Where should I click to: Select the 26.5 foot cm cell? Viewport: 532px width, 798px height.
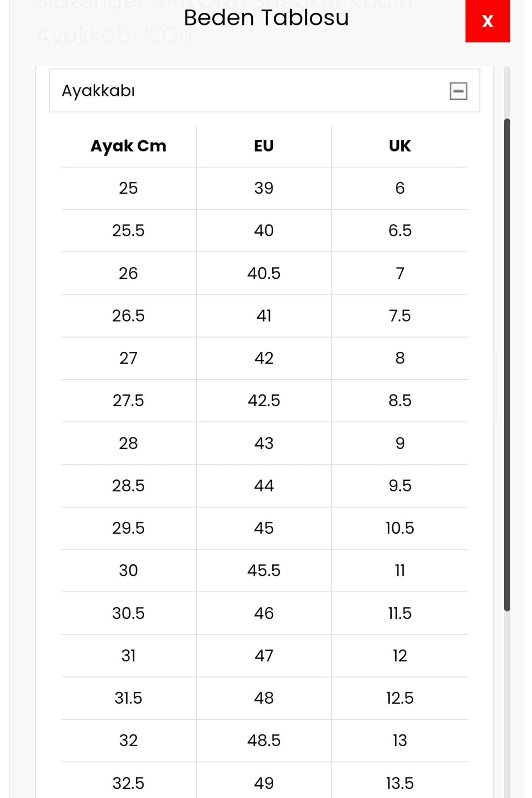[128, 316]
